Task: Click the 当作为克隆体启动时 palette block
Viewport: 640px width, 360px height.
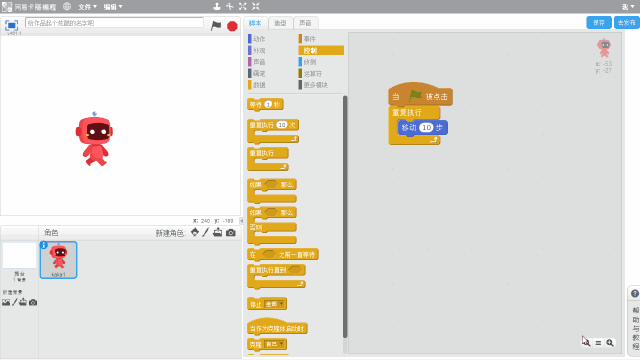Action: pos(278,327)
